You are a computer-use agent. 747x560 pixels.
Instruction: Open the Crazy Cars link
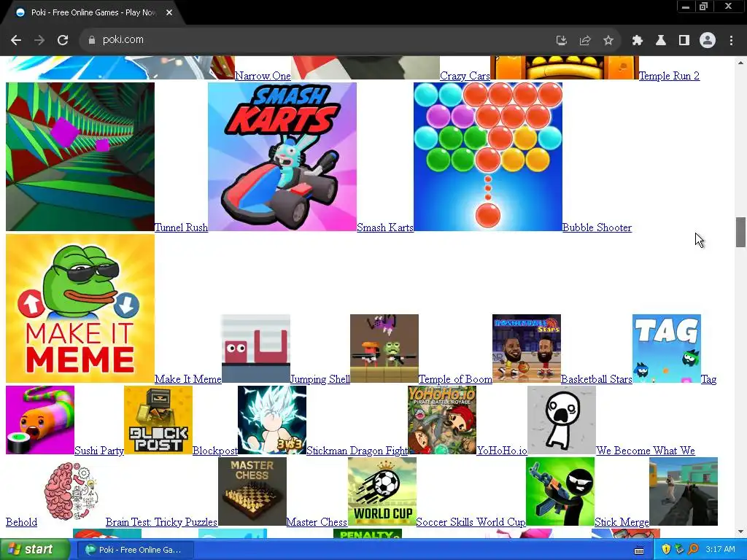(465, 76)
